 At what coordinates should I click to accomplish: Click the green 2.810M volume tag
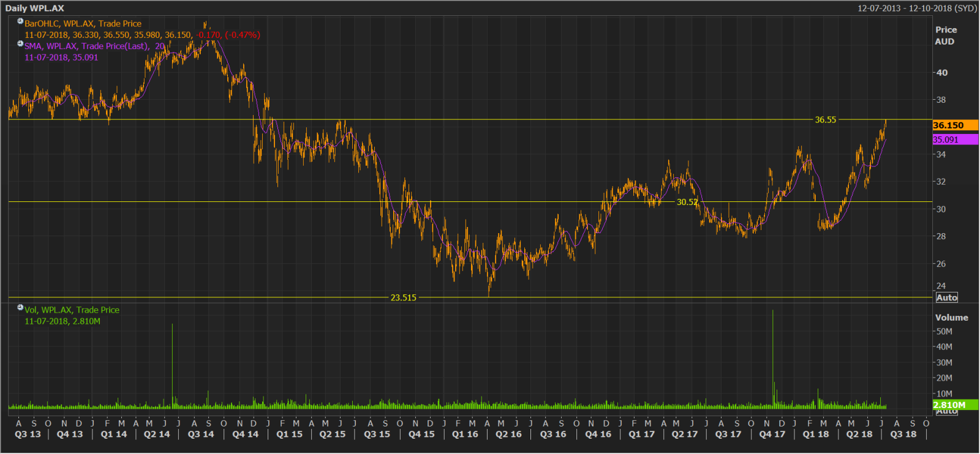click(955, 405)
